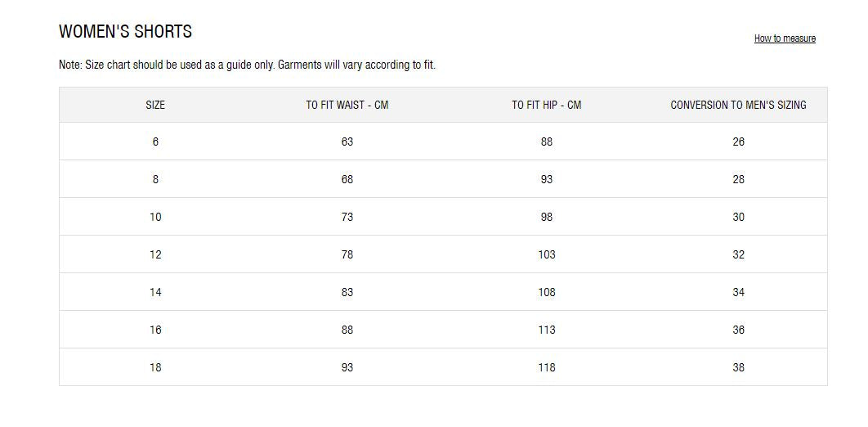This screenshot has height=427, width=868.
Task: Select the TO FIT HIP - CM header
Action: point(547,105)
